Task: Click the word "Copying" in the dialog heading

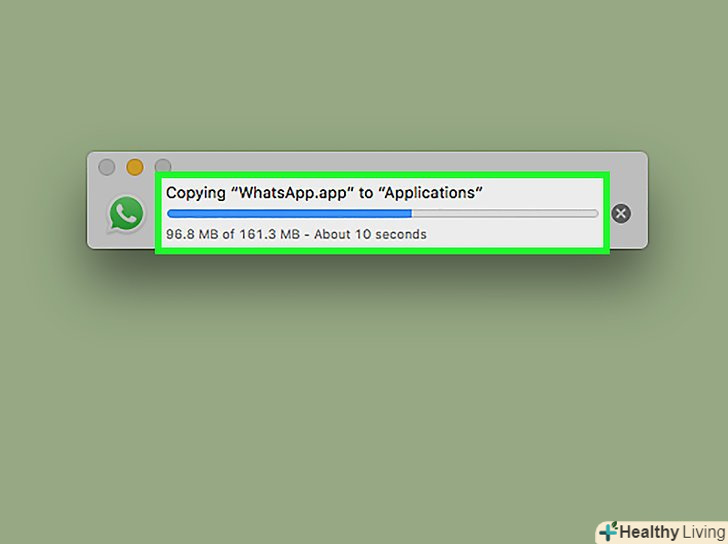Action: point(196,193)
